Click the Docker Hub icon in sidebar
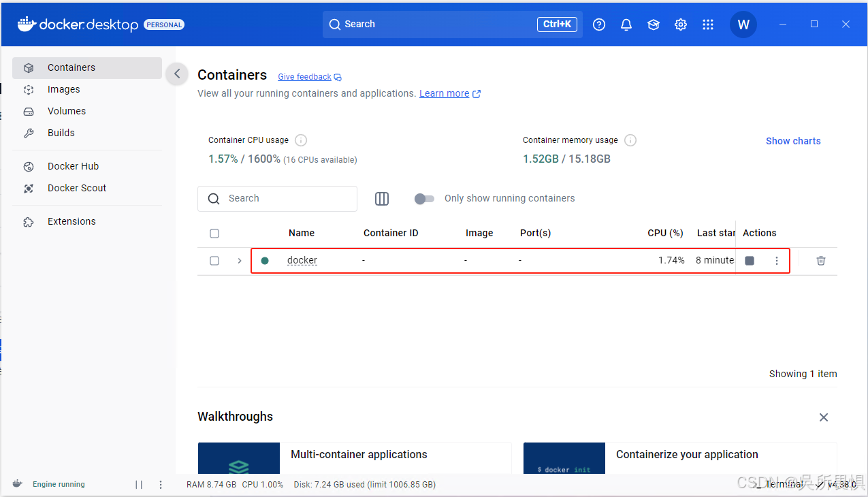This screenshot has width=868, height=497. [x=29, y=167]
